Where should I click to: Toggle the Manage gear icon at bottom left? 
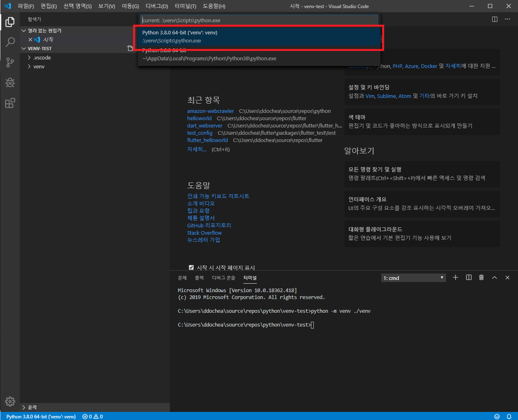tap(10, 402)
